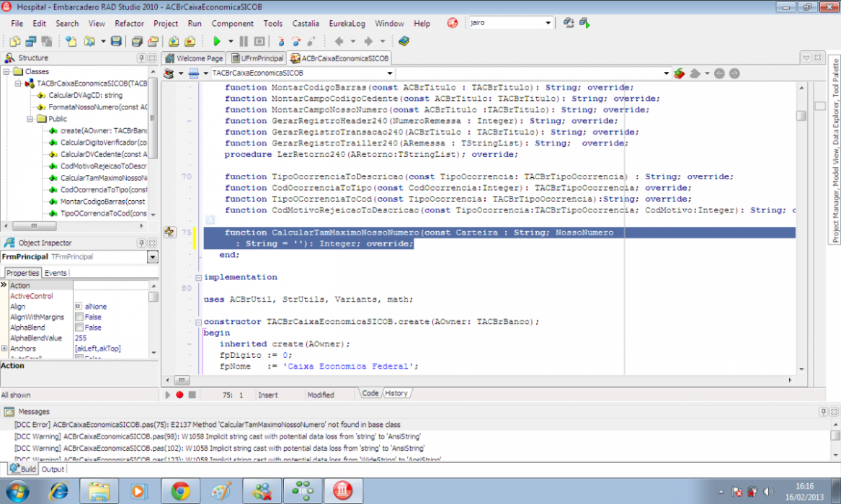Screen dimensions: 841x504
Task: Click the Windows Start button
Action: pyautogui.click(x=17, y=490)
